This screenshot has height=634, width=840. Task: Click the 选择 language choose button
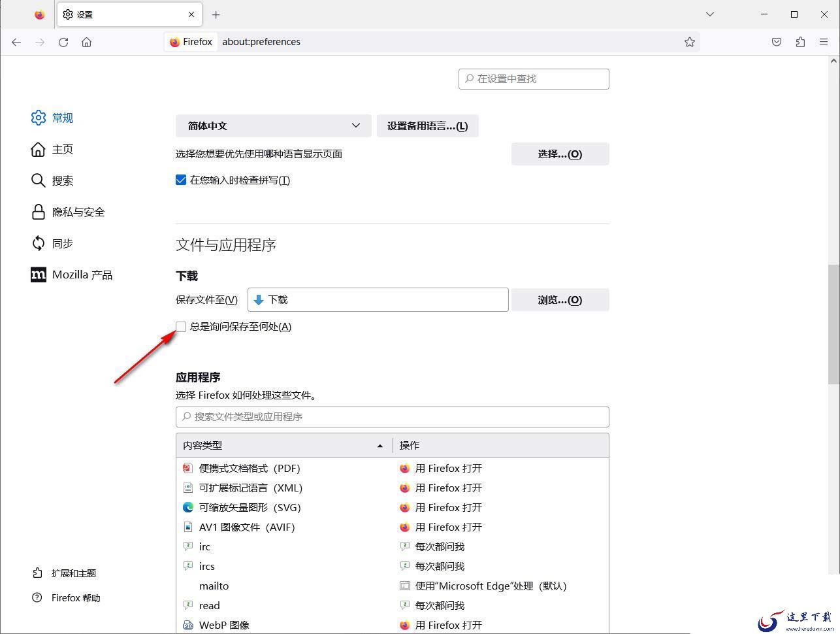tap(560, 154)
